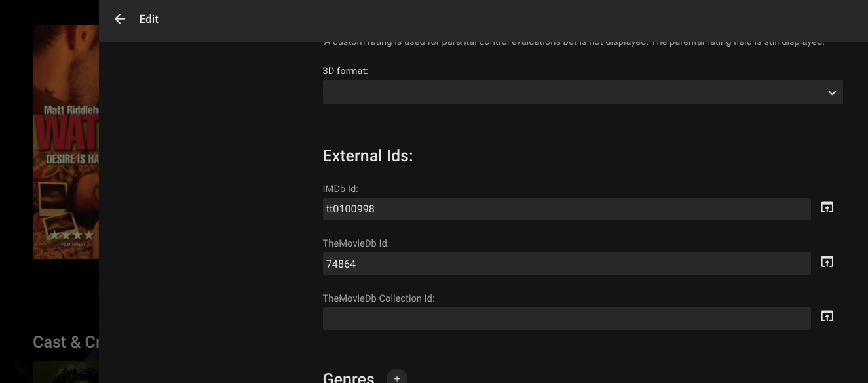Open the IMDb Id external link icon
Screen dimensions: 868x383
[x=827, y=208]
